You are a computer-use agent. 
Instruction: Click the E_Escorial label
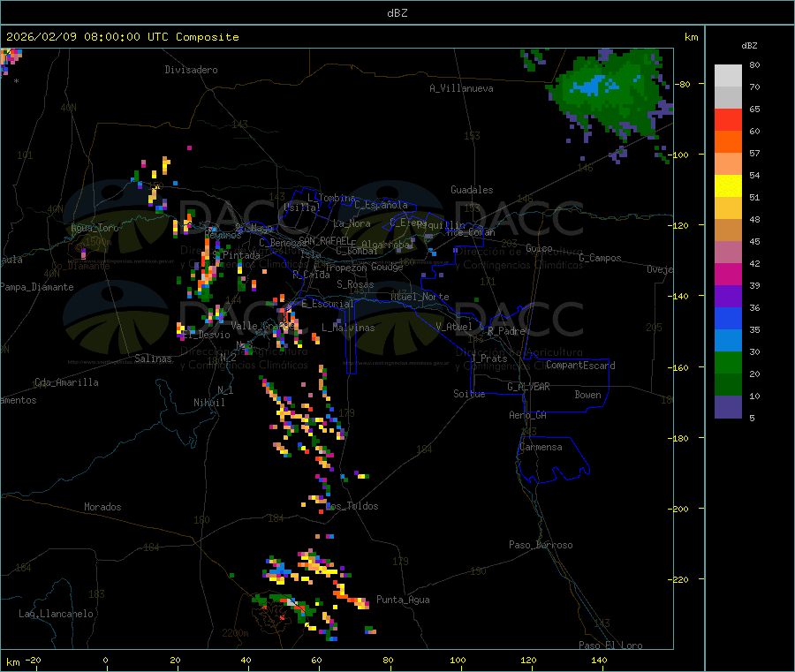coord(328,304)
